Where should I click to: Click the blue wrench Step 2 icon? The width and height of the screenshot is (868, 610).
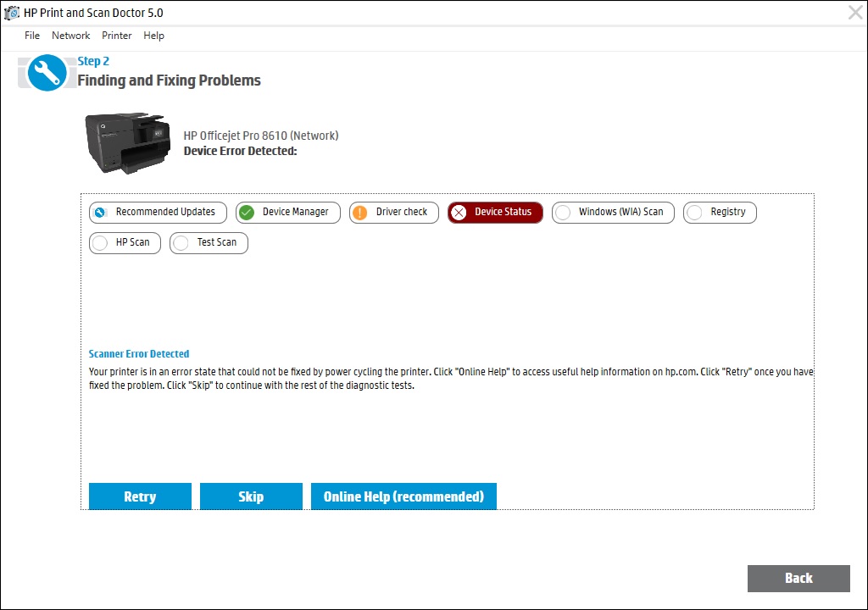click(47, 73)
